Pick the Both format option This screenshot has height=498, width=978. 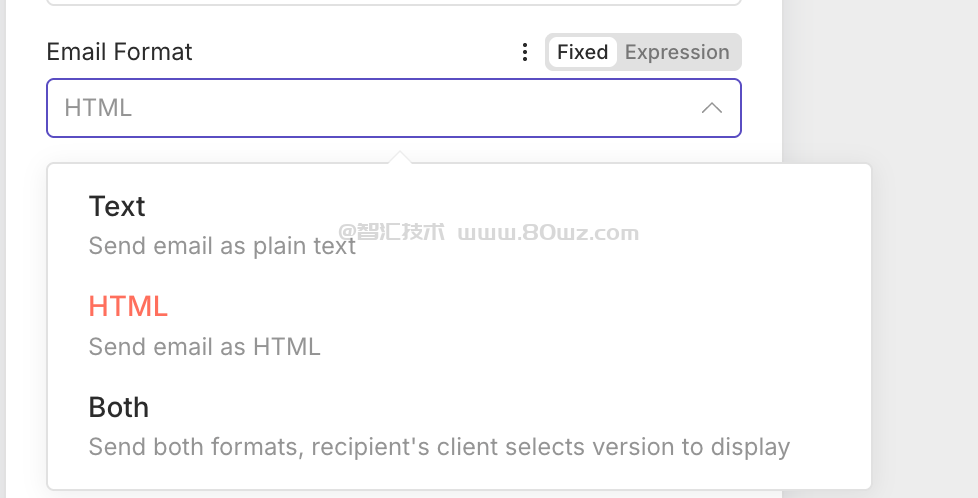[119, 407]
